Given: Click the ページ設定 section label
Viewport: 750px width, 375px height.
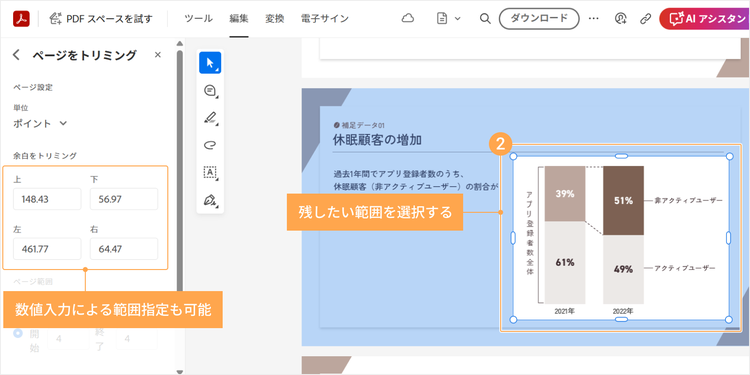Looking at the screenshot, I should (33, 88).
